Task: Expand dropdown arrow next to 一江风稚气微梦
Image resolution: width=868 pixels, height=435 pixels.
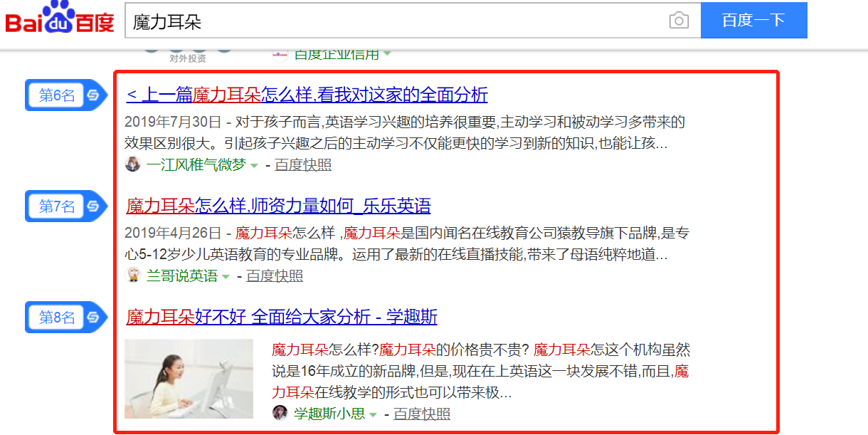Action: [254, 166]
